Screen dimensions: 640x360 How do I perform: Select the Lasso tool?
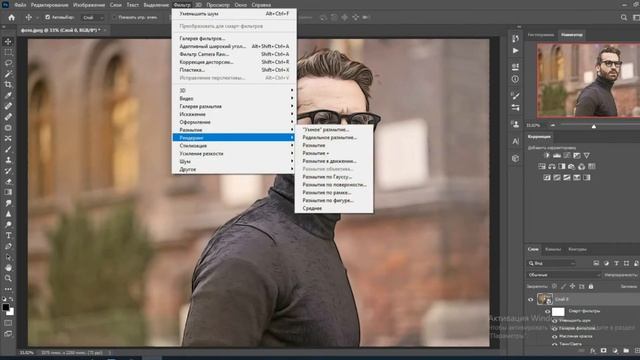[8, 63]
